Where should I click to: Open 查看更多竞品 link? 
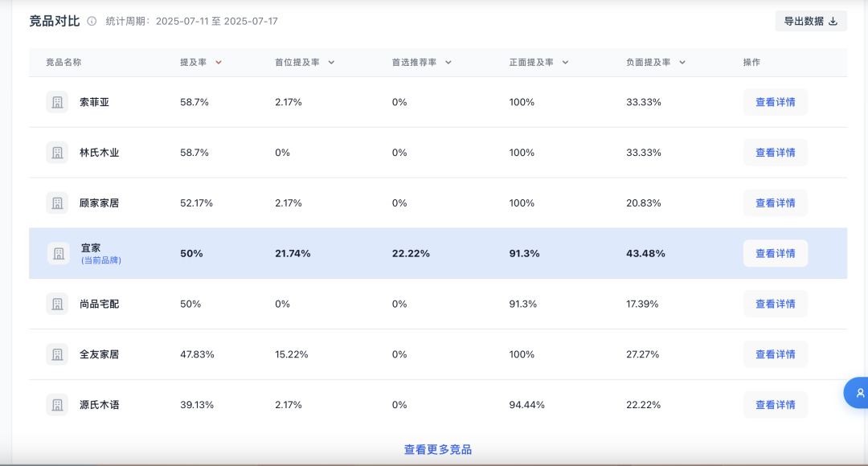[x=438, y=449]
